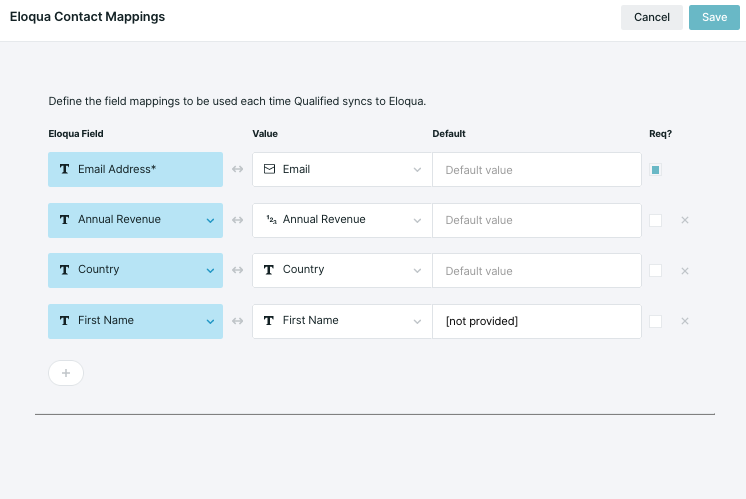Click the text icon in Annual Revenue Eloqua field
Image resolution: width=746 pixels, height=499 pixels.
(64, 219)
